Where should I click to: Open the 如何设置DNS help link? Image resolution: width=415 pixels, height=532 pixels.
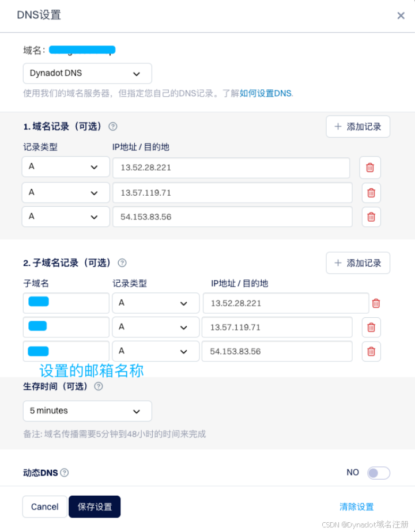tap(266, 93)
